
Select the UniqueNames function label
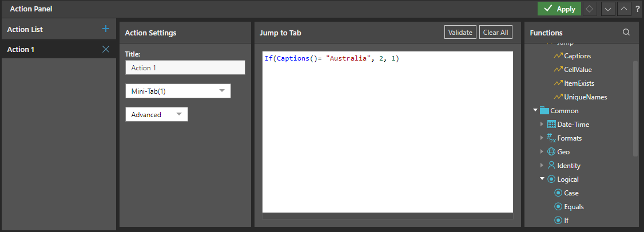(x=586, y=97)
